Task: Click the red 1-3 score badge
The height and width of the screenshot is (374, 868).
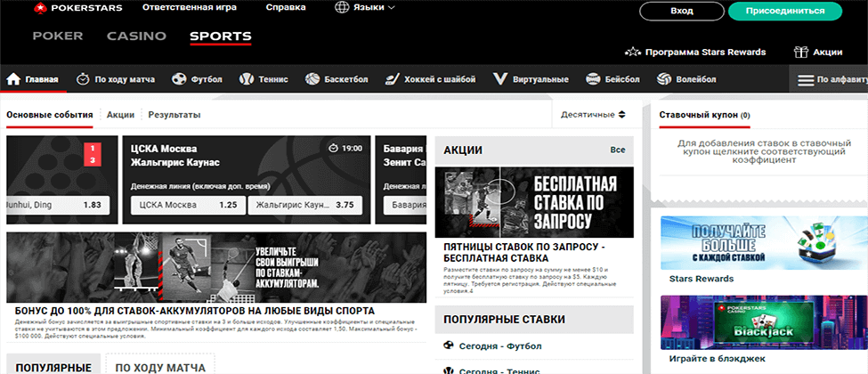Action: 93,154
